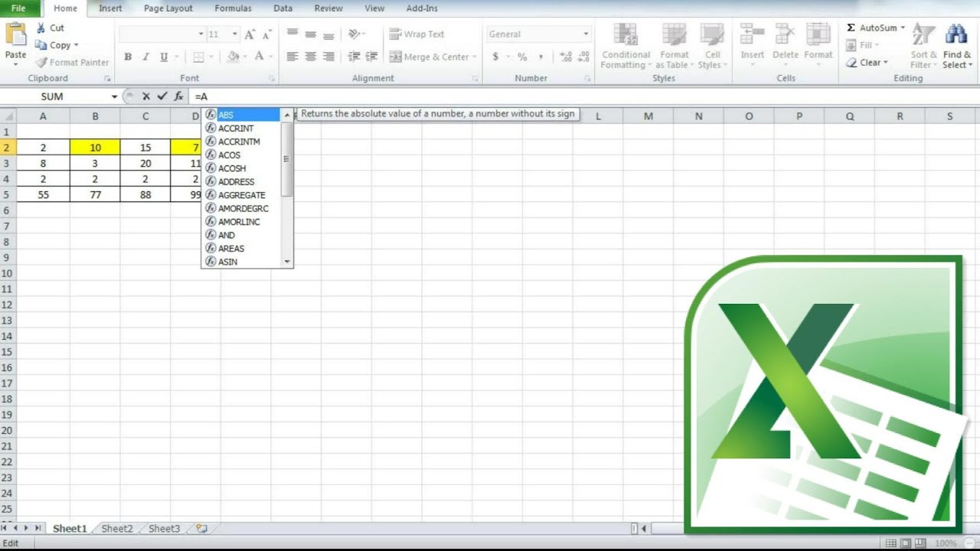
Task: Open Format as Table
Action: coord(674,47)
